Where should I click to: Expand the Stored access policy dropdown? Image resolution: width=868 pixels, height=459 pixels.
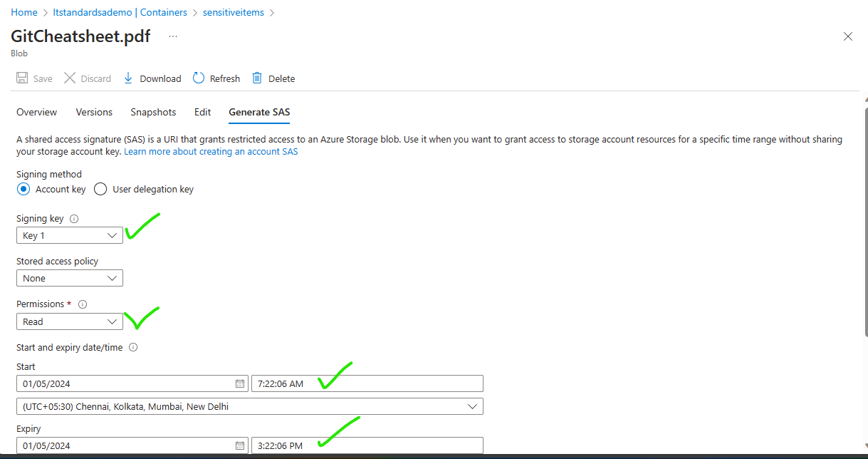(70, 278)
